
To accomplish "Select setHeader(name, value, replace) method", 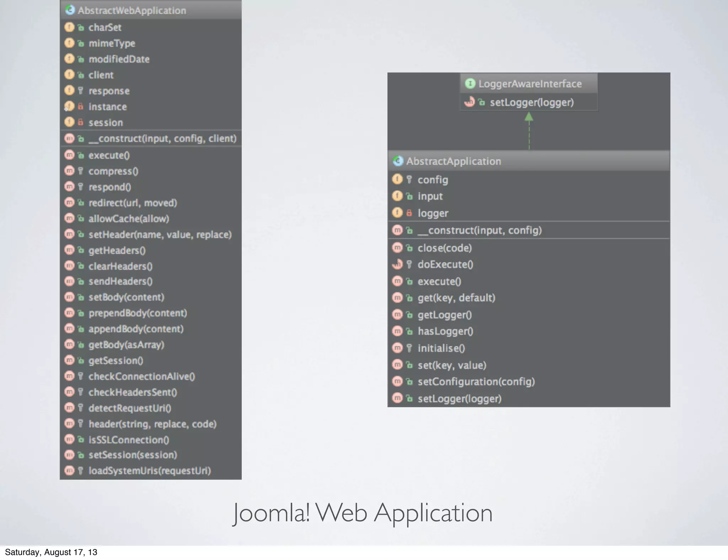I will click(x=151, y=234).
